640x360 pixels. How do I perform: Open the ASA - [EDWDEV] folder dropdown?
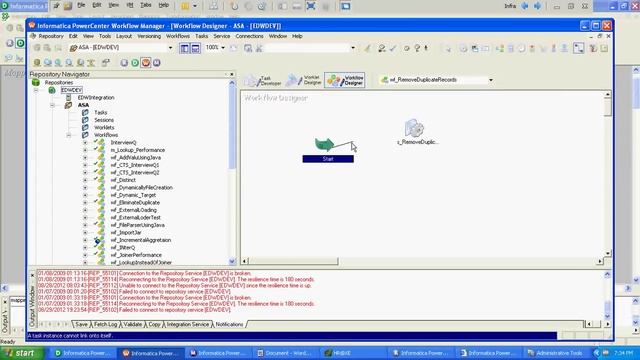(170, 48)
